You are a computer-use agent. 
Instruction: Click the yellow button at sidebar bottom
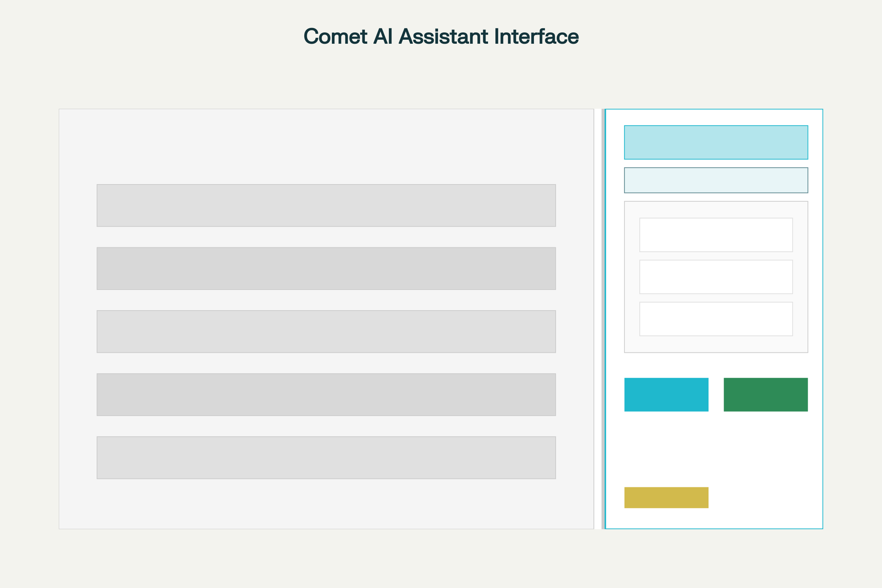(666, 498)
